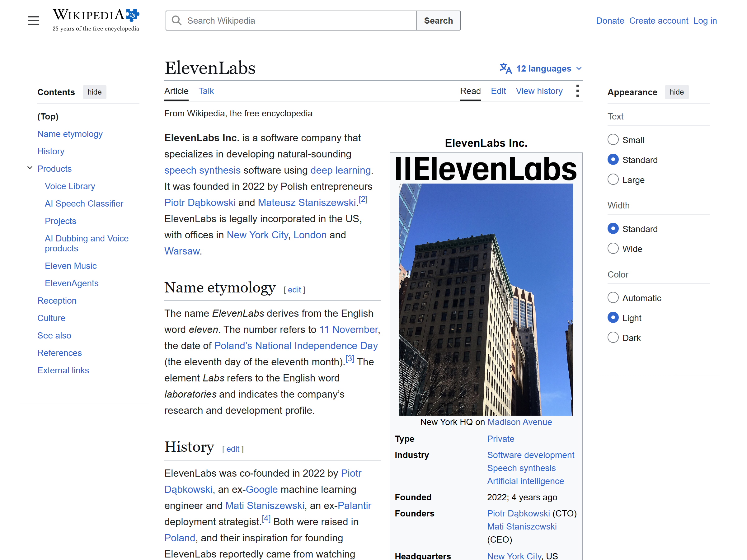Go to Projects subsection
This screenshot has width=747, height=560.
tap(60, 221)
